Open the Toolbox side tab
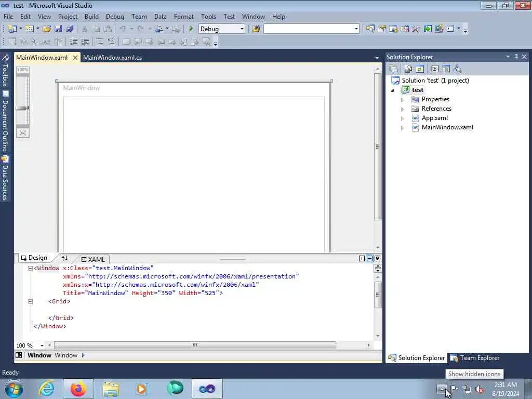Viewport: 532px width, 399px height. (x=5, y=71)
